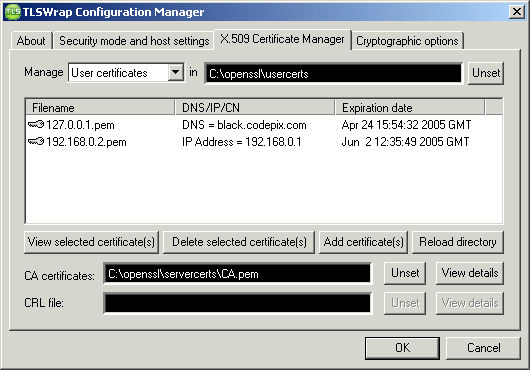Go to the Cryptographic options tab

pyautogui.click(x=407, y=41)
